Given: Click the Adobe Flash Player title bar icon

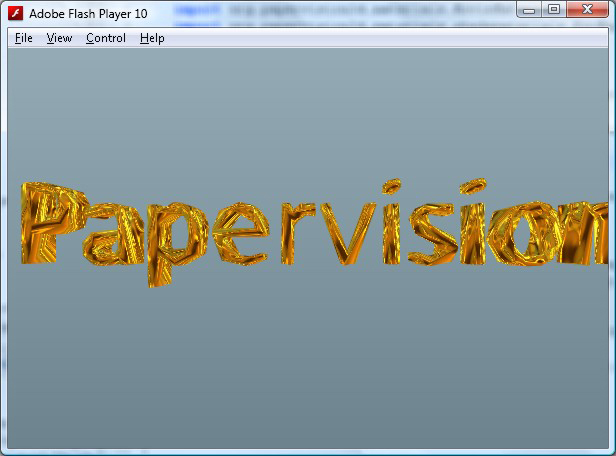Looking at the screenshot, I should tap(16, 13).
